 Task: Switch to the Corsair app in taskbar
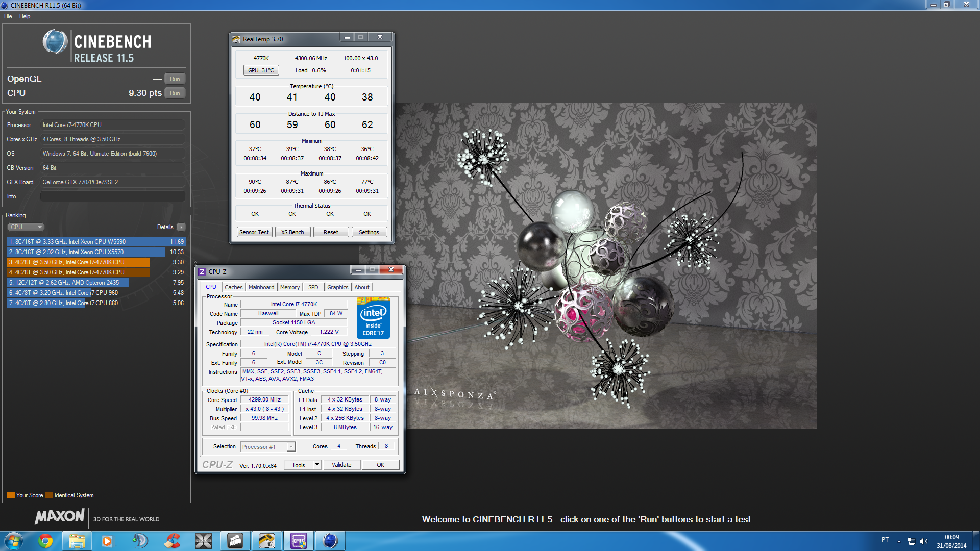pos(235,541)
